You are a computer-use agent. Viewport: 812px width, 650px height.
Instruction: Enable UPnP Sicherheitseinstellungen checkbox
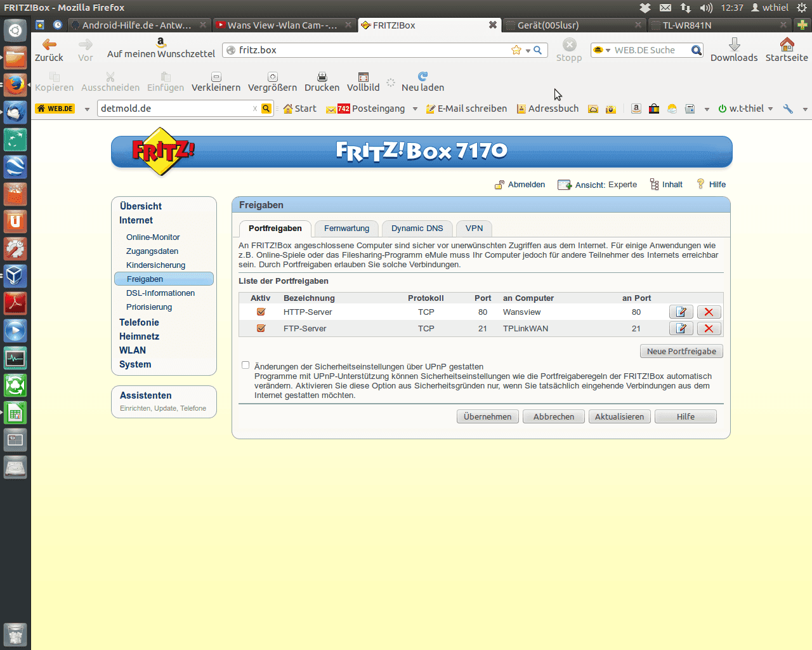[246, 365]
